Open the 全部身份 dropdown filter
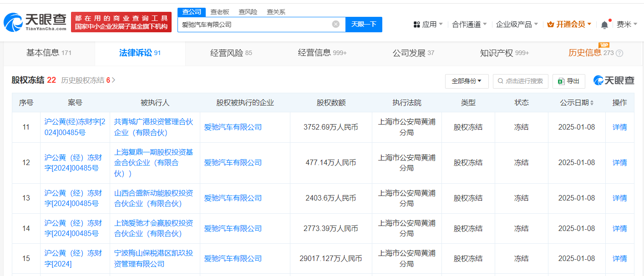This screenshot has width=644, height=276. click(x=467, y=81)
